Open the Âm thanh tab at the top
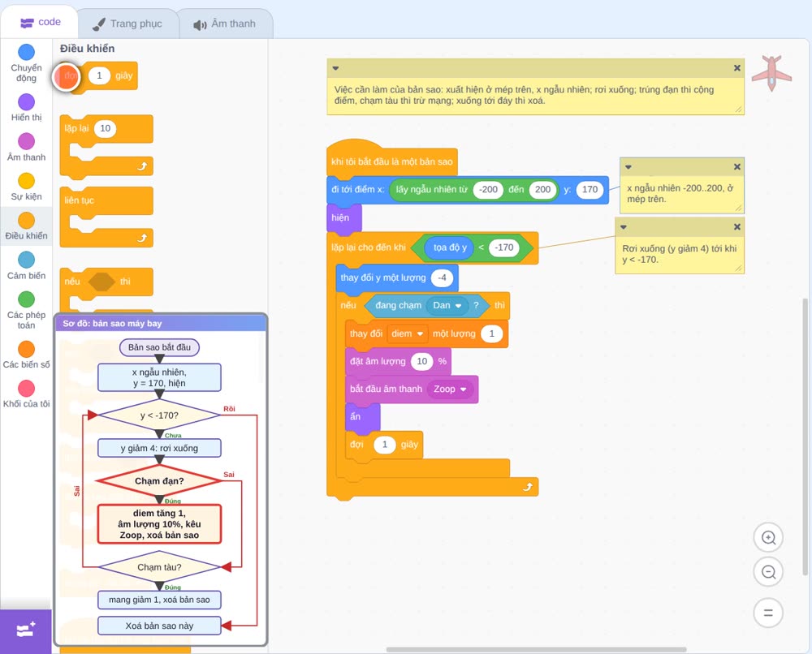 225,24
